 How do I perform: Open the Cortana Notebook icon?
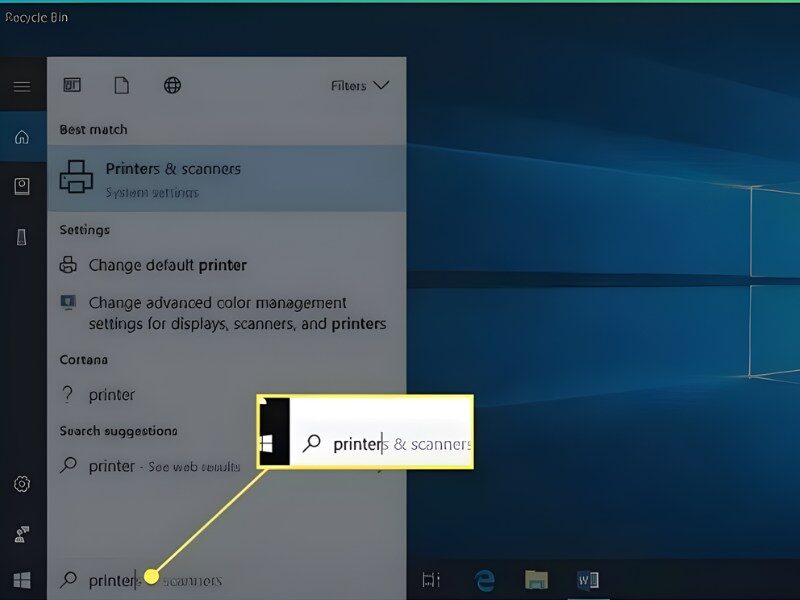(21, 186)
